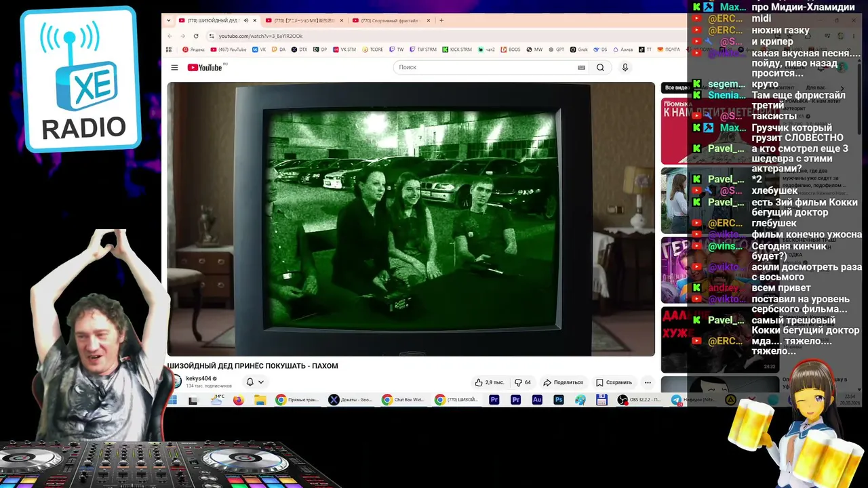Switch to the "Спортивный фристайл" browser tab

point(391,20)
